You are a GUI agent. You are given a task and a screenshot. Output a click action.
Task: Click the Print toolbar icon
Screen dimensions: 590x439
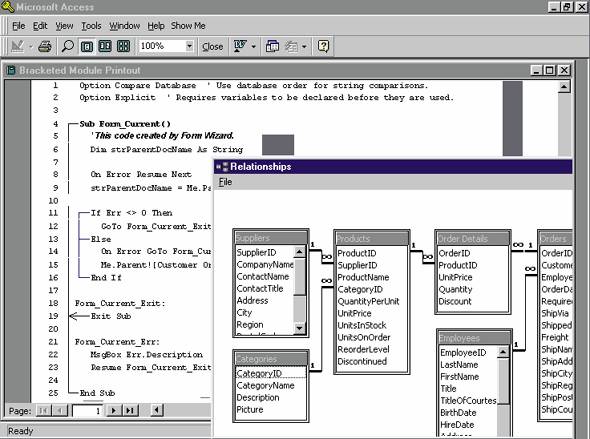(x=45, y=46)
